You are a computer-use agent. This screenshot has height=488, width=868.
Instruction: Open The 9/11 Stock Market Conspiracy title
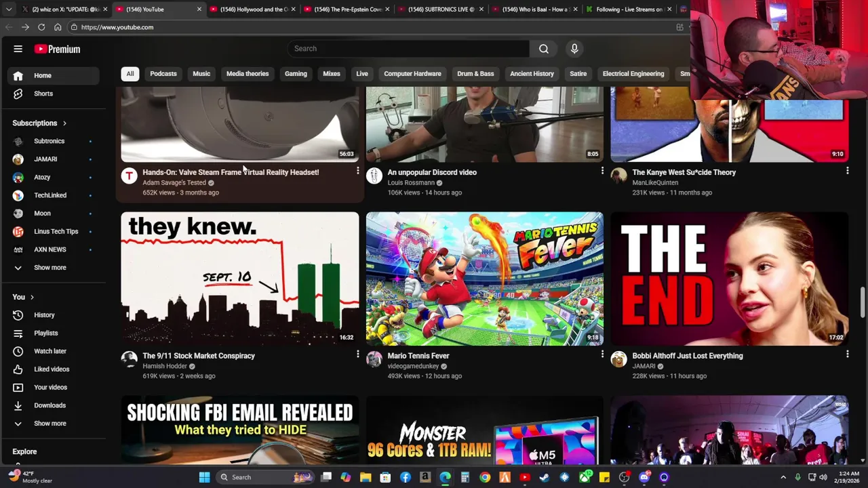199,356
